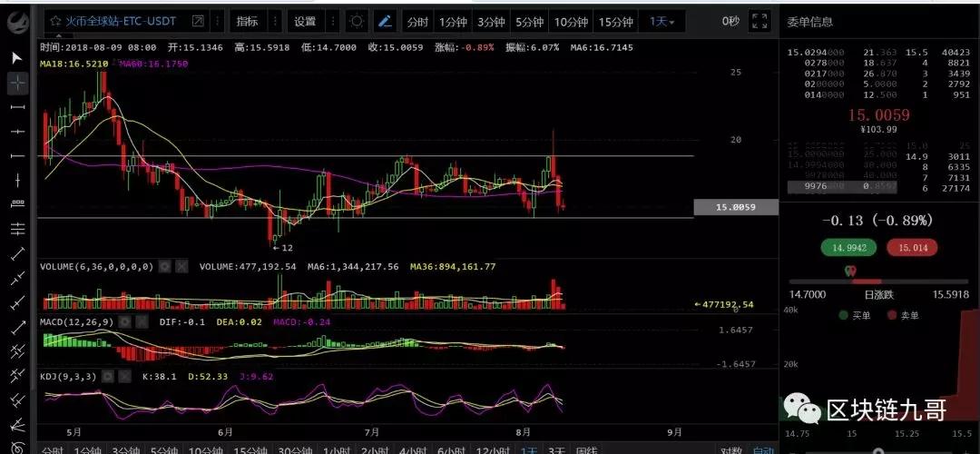Select 12小时 in the bottom interval bar
980x454 pixels.
pyautogui.click(x=491, y=449)
